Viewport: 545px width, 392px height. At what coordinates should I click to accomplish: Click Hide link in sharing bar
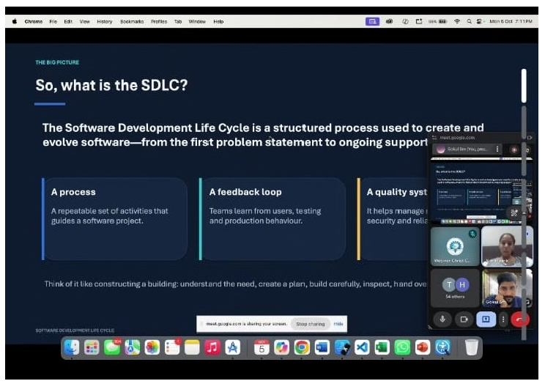coord(338,324)
